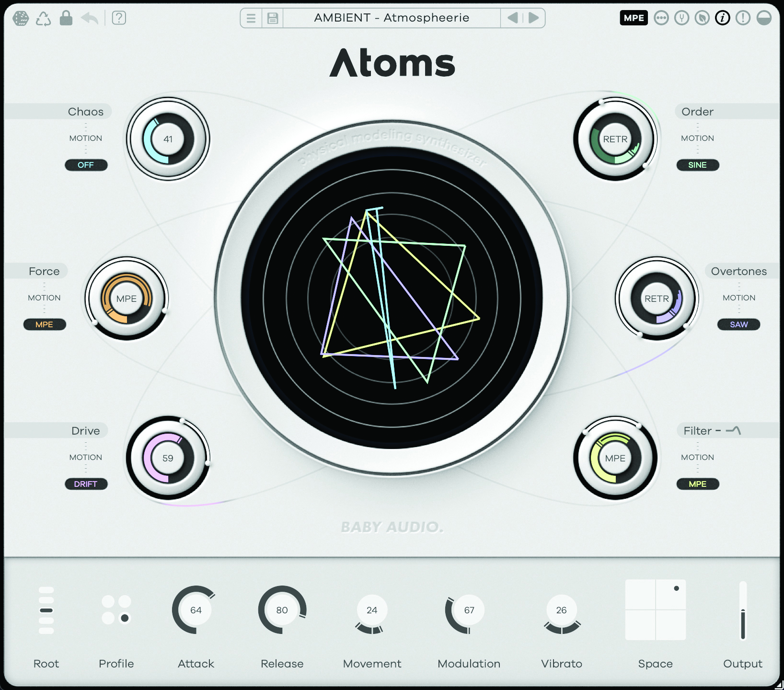Toggle the half-filled circle theme icon
Viewport: 784px width, 690px height.
click(x=764, y=18)
